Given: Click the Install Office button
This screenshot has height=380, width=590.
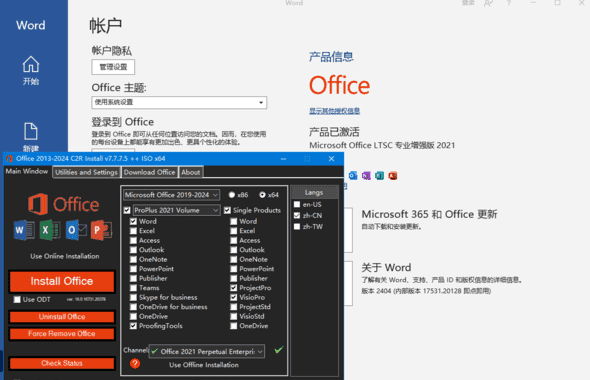Looking at the screenshot, I should point(62,281).
